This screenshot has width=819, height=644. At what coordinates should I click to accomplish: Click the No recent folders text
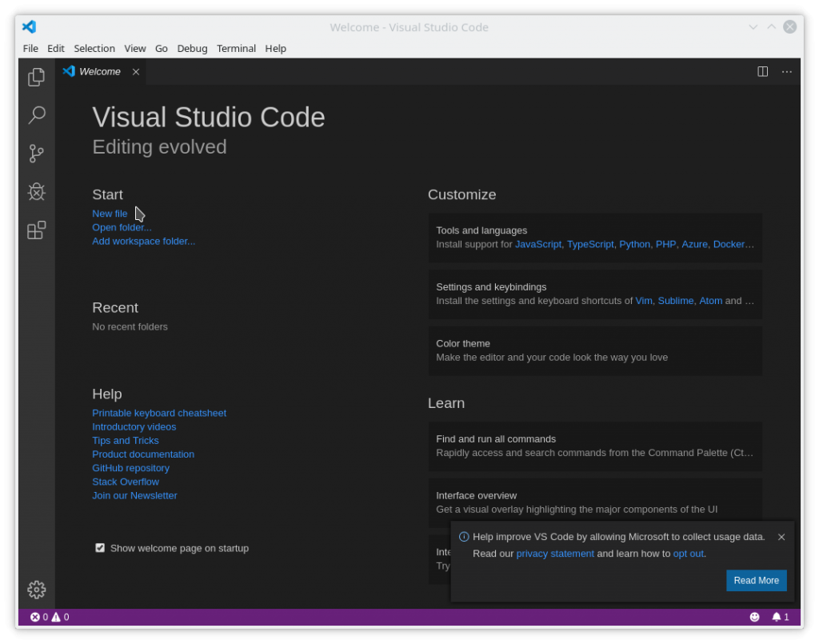pyautogui.click(x=130, y=327)
